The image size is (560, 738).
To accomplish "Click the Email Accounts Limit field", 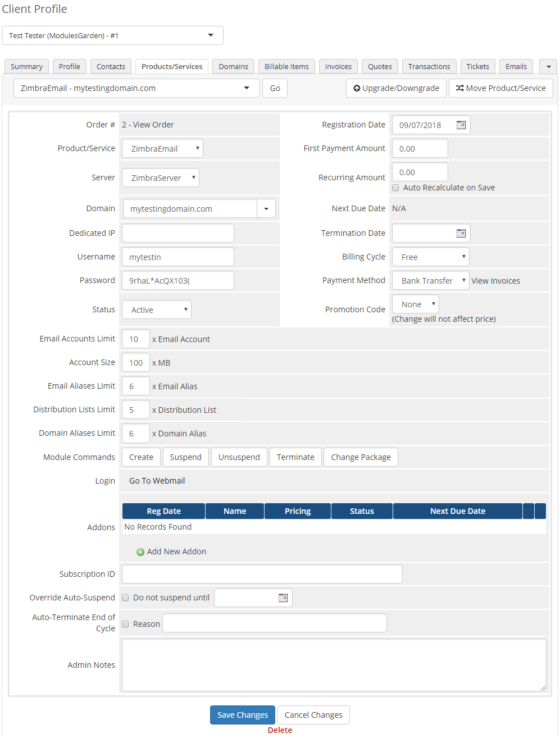I will [136, 339].
